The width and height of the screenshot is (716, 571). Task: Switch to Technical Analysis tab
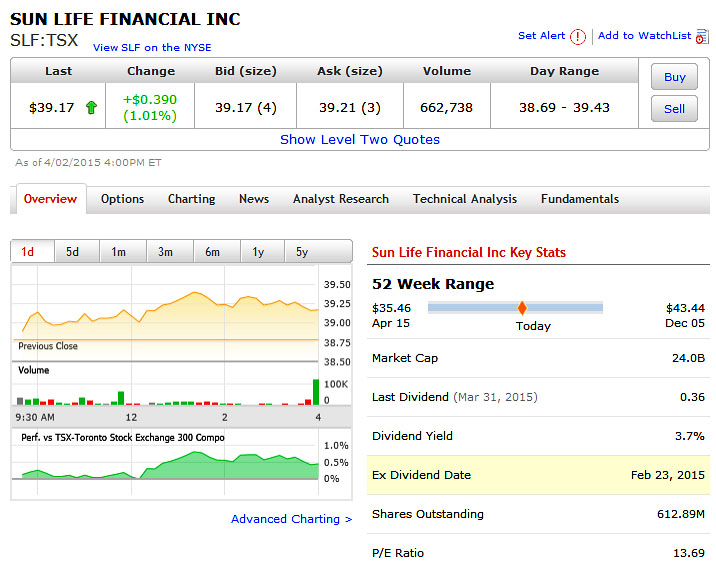point(465,199)
